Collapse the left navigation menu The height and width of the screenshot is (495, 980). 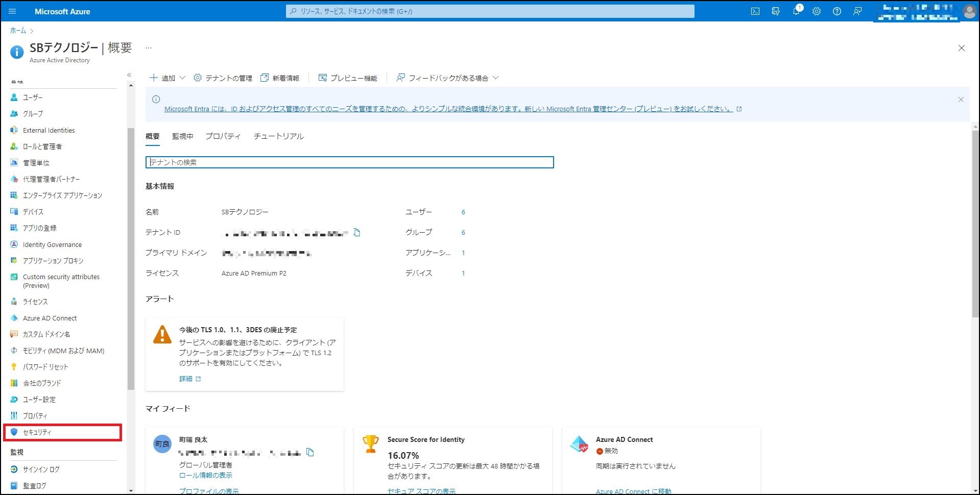(x=129, y=75)
